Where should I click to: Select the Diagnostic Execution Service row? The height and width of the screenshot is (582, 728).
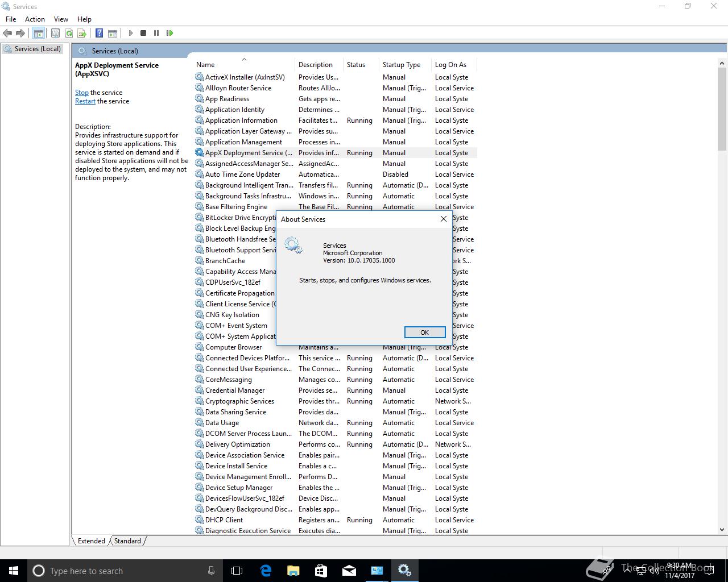(x=336, y=530)
